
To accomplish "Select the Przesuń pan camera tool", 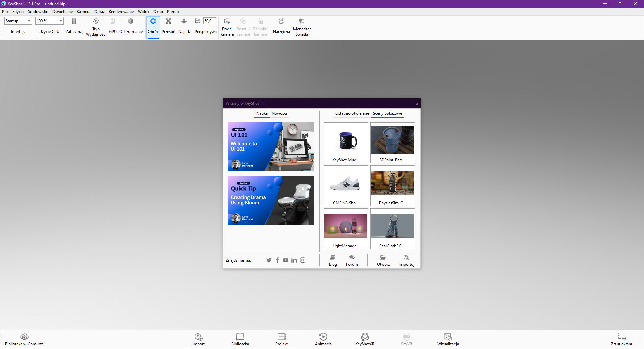I will 168,26.
